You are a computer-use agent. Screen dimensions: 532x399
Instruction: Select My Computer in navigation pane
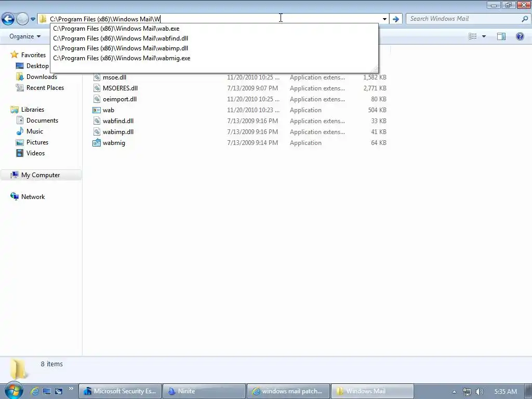41,175
